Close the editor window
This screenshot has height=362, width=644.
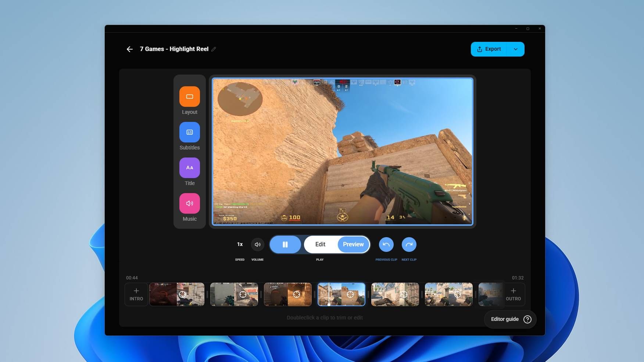point(540,29)
